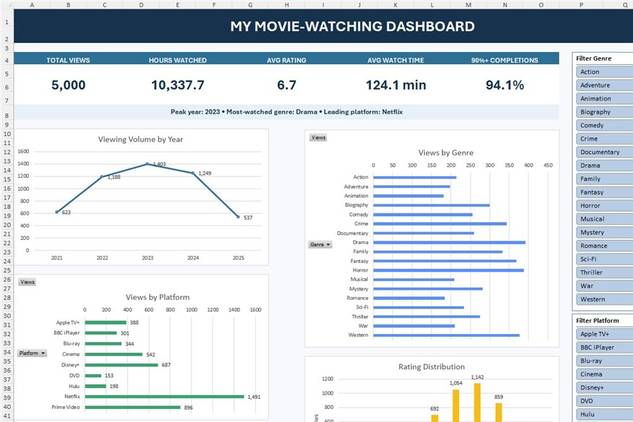This screenshot has height=422, width=633.
Task: Click the Peak year summary line
Action: pos(286,112)
